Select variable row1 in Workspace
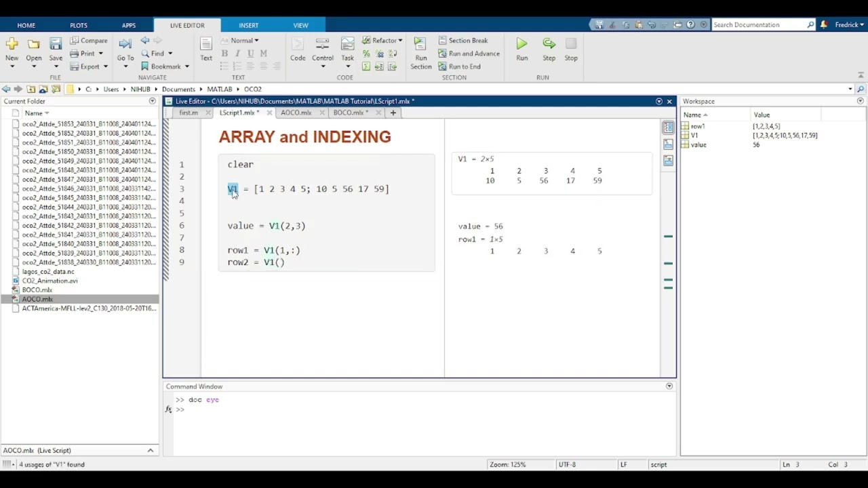868x488 pixels. click(698, 127)
